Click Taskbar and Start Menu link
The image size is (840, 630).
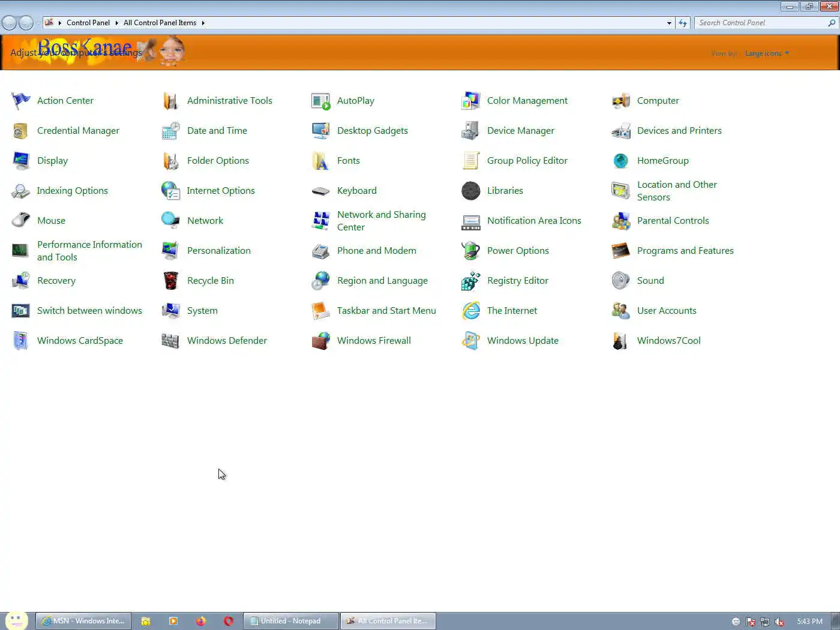coord(386,311)
